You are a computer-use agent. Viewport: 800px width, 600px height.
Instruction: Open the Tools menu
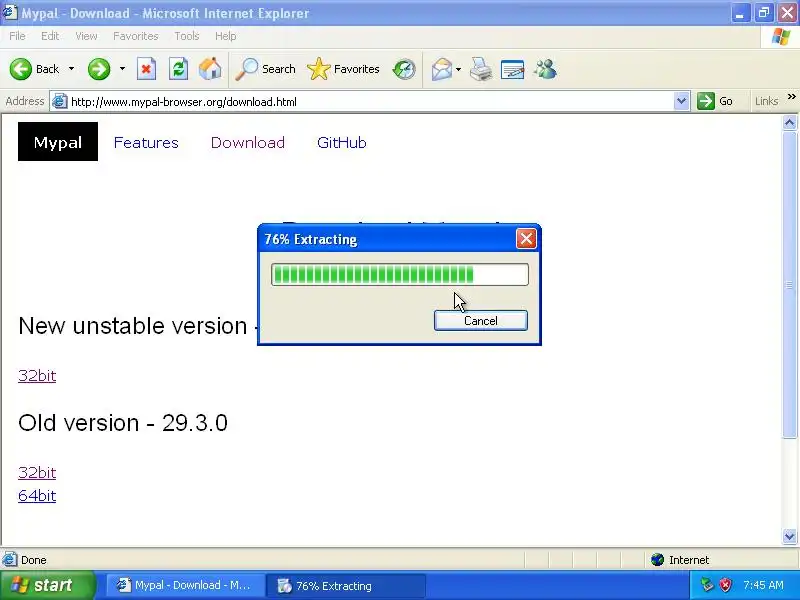point(187,36)
